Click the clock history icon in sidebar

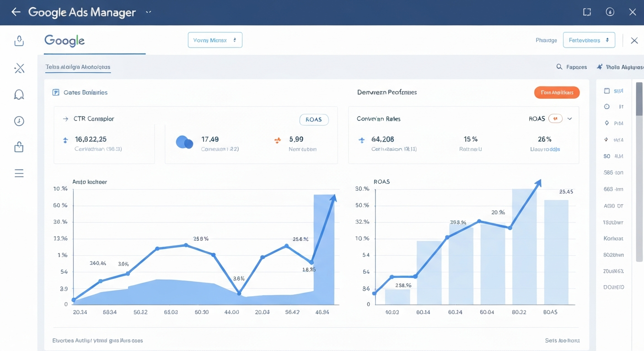(19, 121)
